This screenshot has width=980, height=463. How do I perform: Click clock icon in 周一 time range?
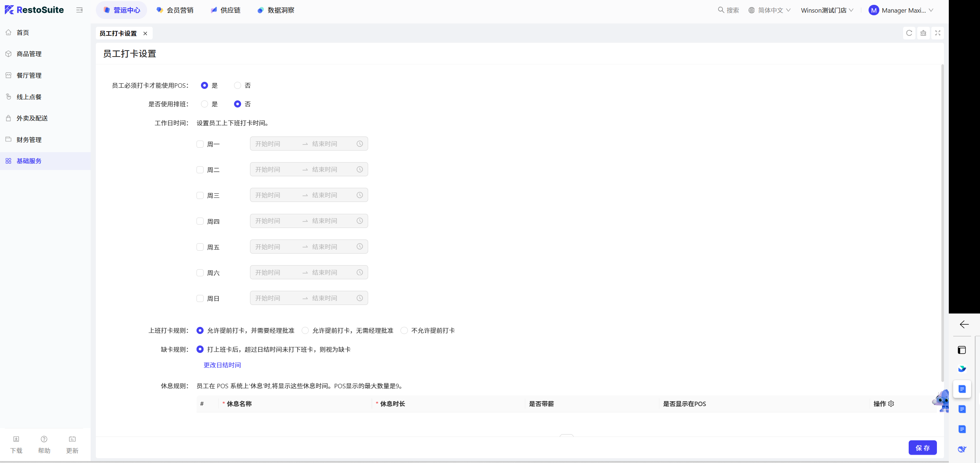(x=360, y=144)
